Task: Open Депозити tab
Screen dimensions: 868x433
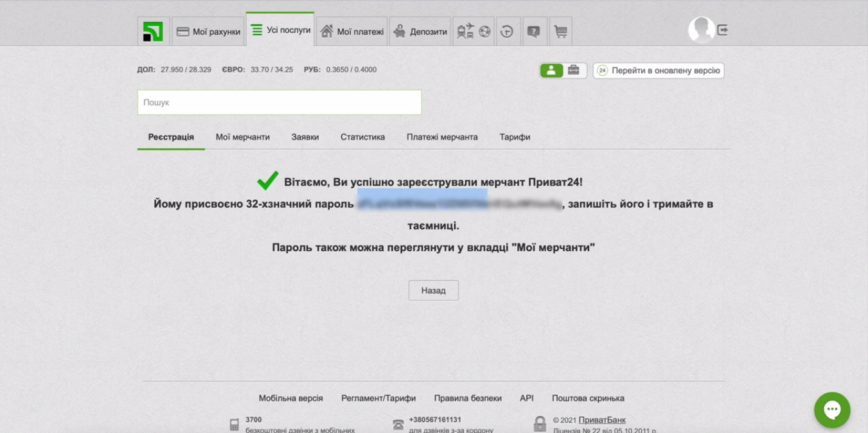Action: click(420, 31)
